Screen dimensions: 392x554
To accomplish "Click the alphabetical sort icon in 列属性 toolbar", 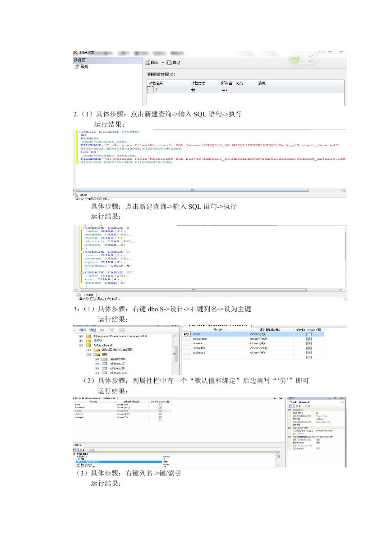I will (x=83, y=450).
